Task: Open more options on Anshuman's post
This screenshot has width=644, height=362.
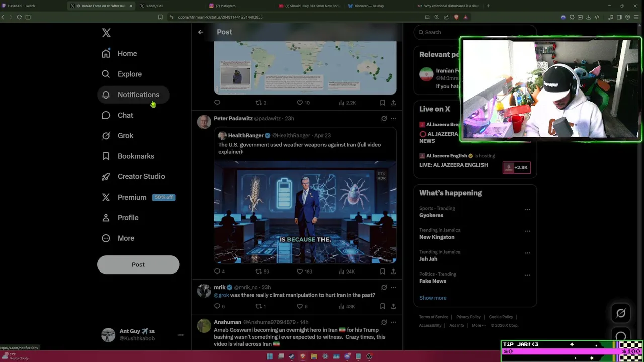Action: tap(393, 322)
